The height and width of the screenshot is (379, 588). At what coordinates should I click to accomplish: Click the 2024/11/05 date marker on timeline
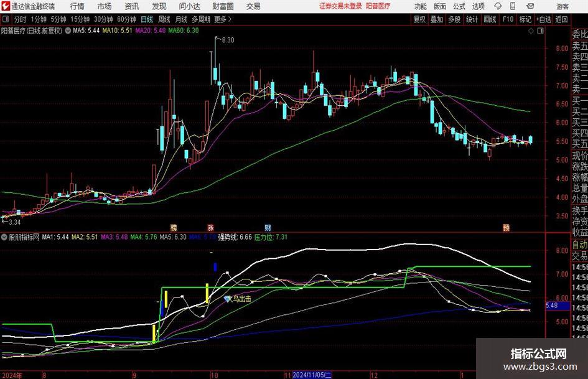coord(312,375)
